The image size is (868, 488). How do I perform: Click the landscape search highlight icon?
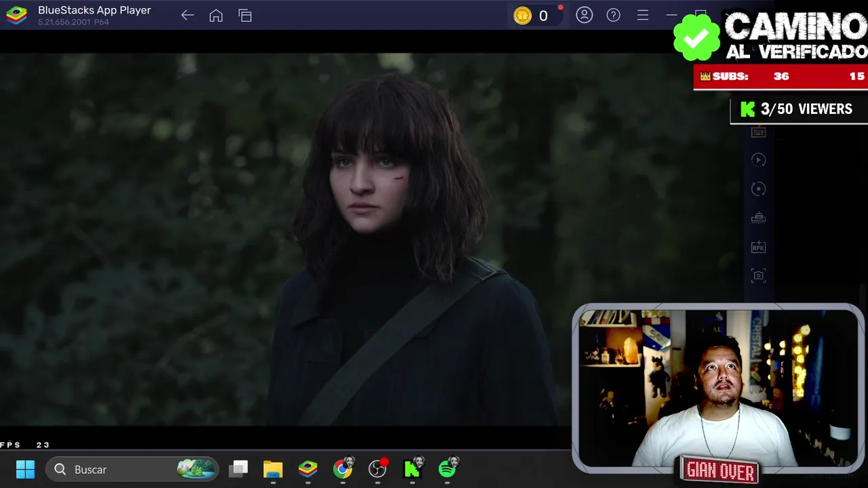click(x=196, y=469)
